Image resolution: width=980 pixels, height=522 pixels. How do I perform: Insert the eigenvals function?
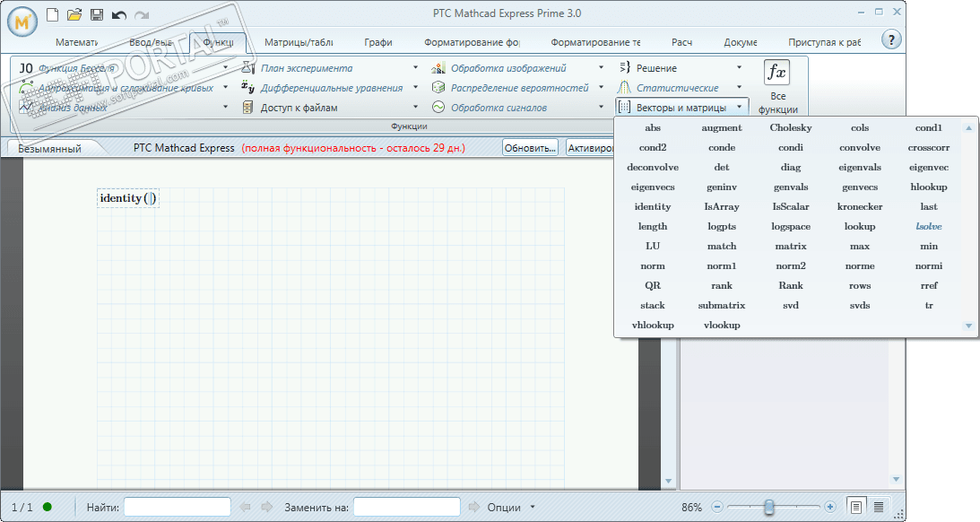859,168
